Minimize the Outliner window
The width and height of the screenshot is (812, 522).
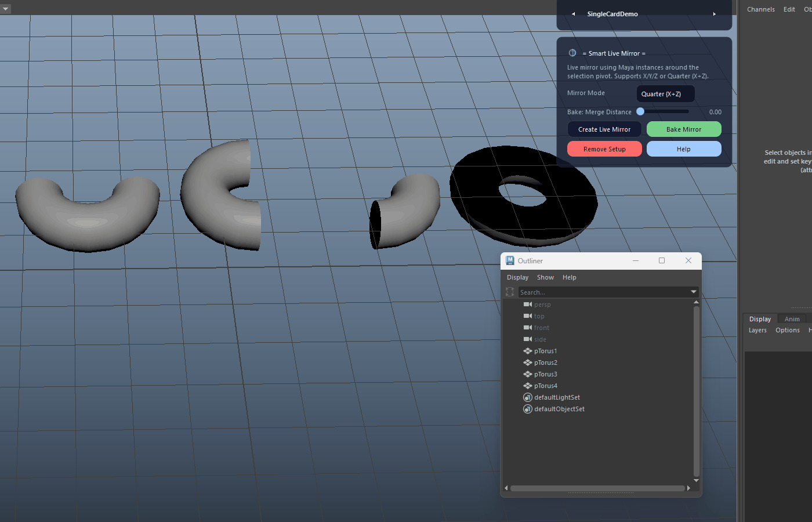coord(635,260)
